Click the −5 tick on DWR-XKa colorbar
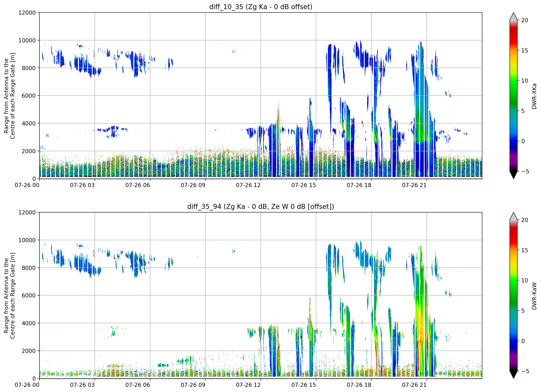541x392 pixels. pyautogui.click(x=525, y=171)
